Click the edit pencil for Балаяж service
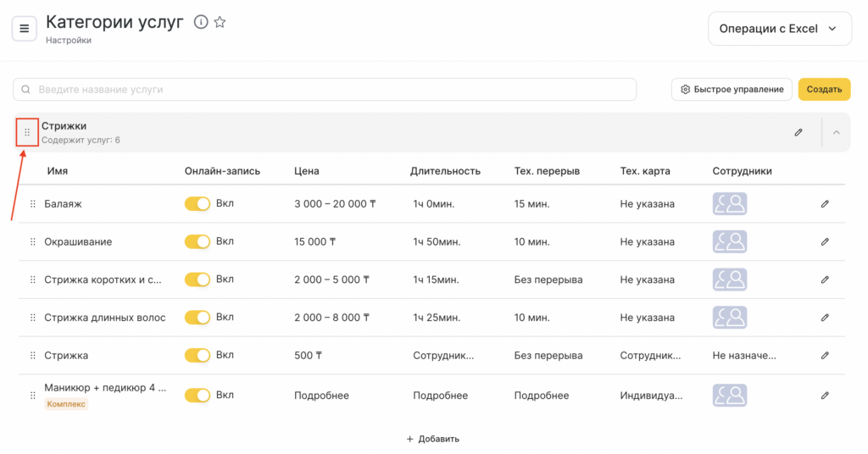 click(x=825, y=204)
